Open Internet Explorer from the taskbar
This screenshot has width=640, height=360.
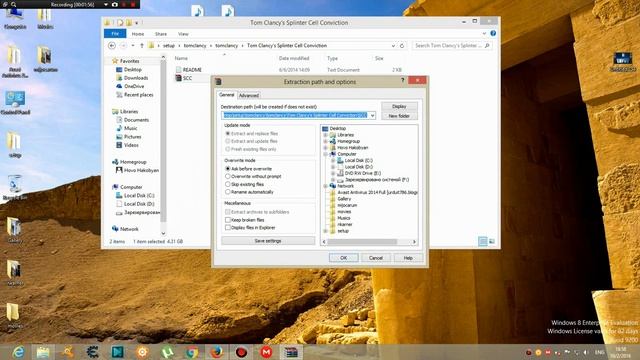[18, 352]
